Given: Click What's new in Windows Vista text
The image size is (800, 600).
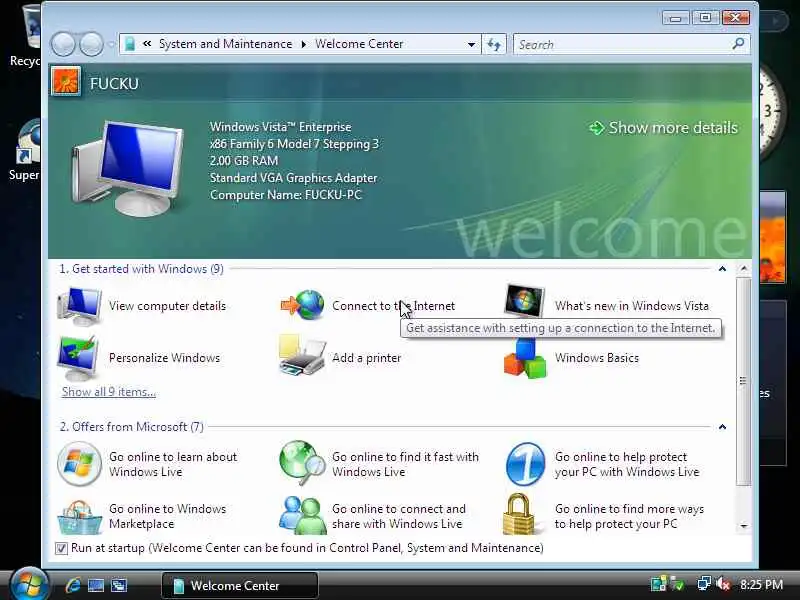Looking at the screenshot, I should click(632, 306).
